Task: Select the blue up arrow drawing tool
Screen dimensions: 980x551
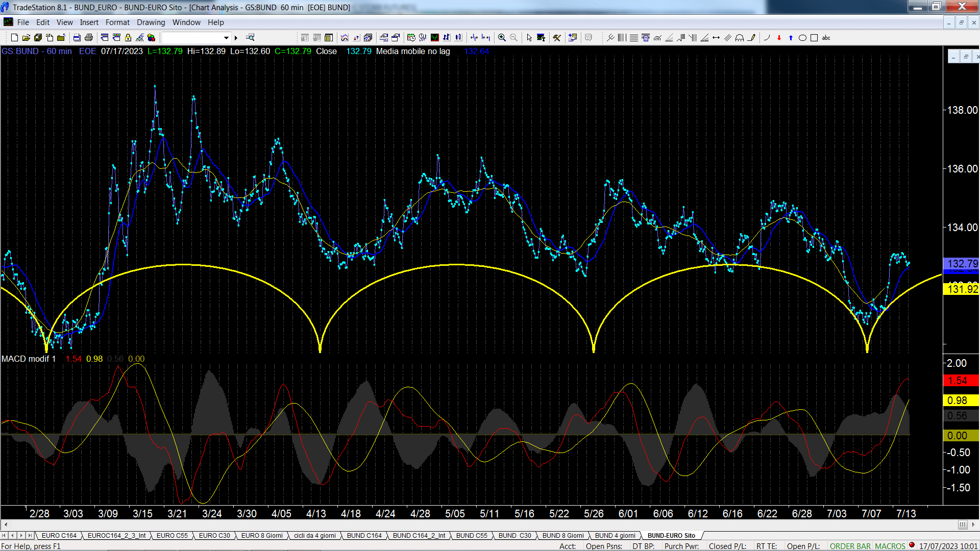Action: [791, 37]
